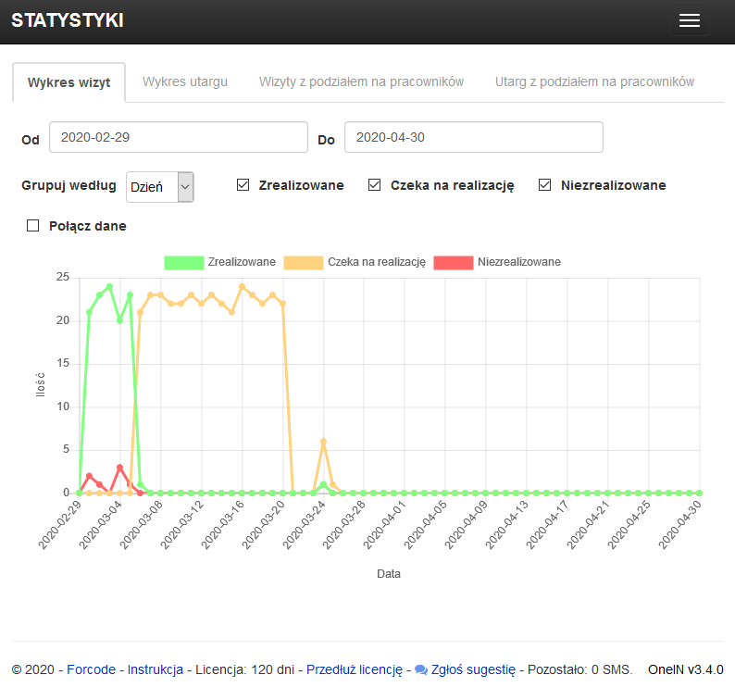Enable the Połącz dane checkbox

click(33, 225)
